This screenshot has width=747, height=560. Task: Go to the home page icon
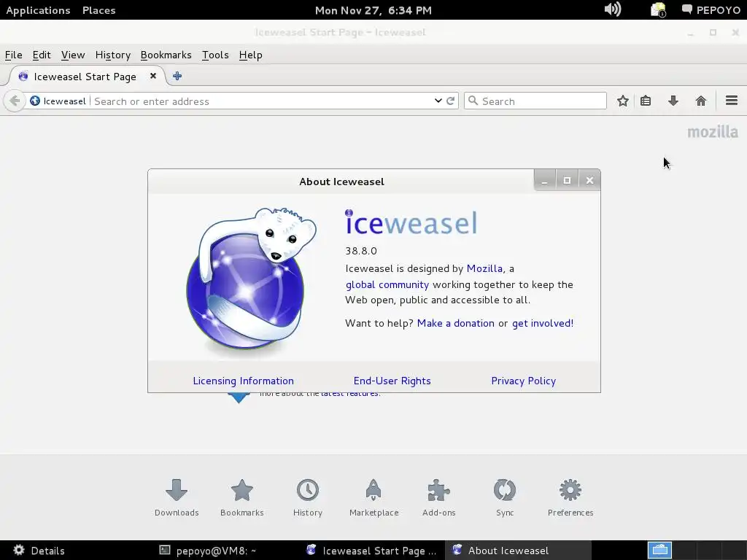pyautogui.click(x=701, y=101)
